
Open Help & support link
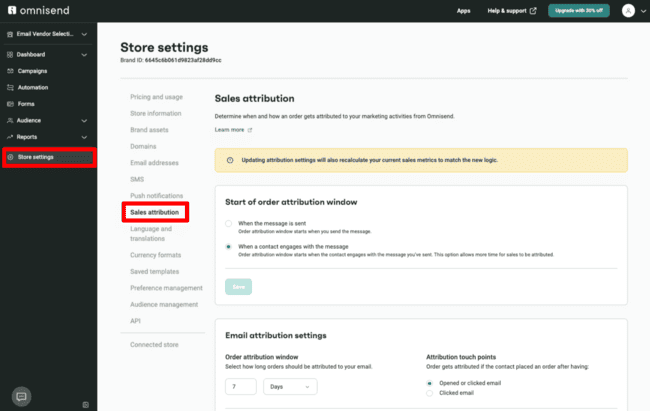point(507,11)
